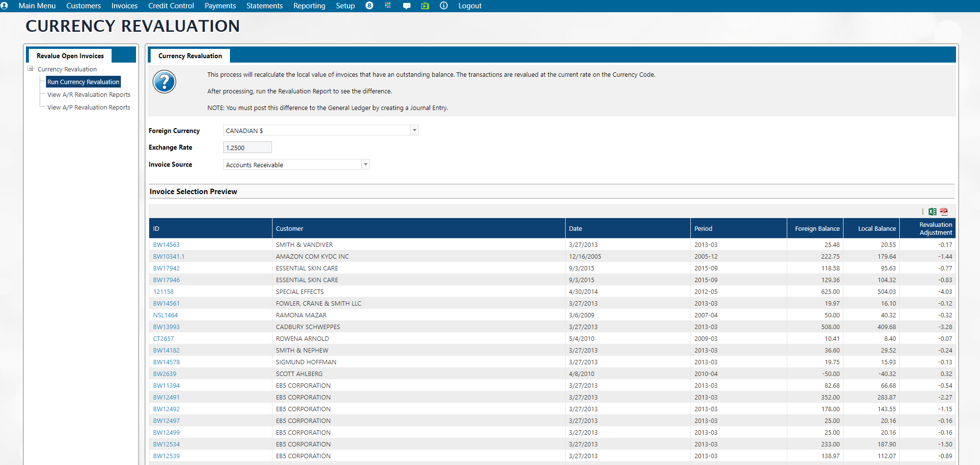
Task: Click the Exchange Rate input field
Action: [x=247, y=148]
